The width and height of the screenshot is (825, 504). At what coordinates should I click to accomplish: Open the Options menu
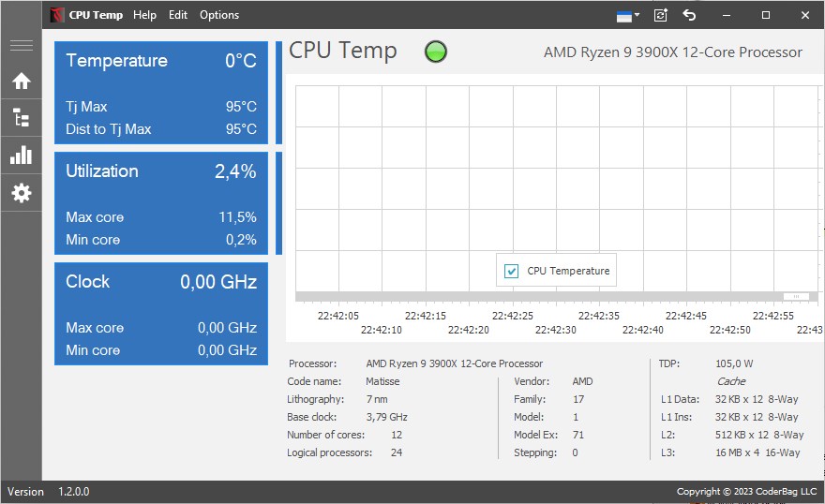pos(219,15)
